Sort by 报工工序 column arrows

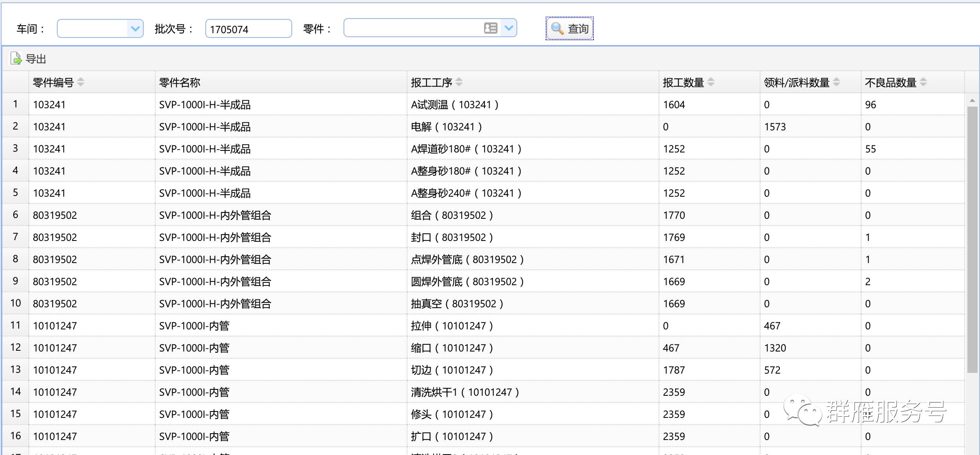[459, 82]
